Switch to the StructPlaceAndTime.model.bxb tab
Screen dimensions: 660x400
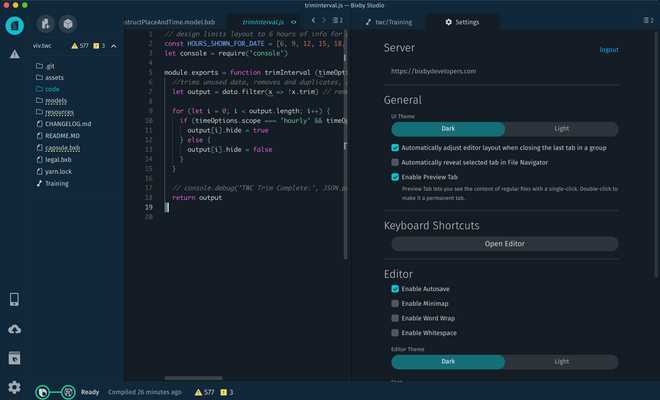coord(170,22)
